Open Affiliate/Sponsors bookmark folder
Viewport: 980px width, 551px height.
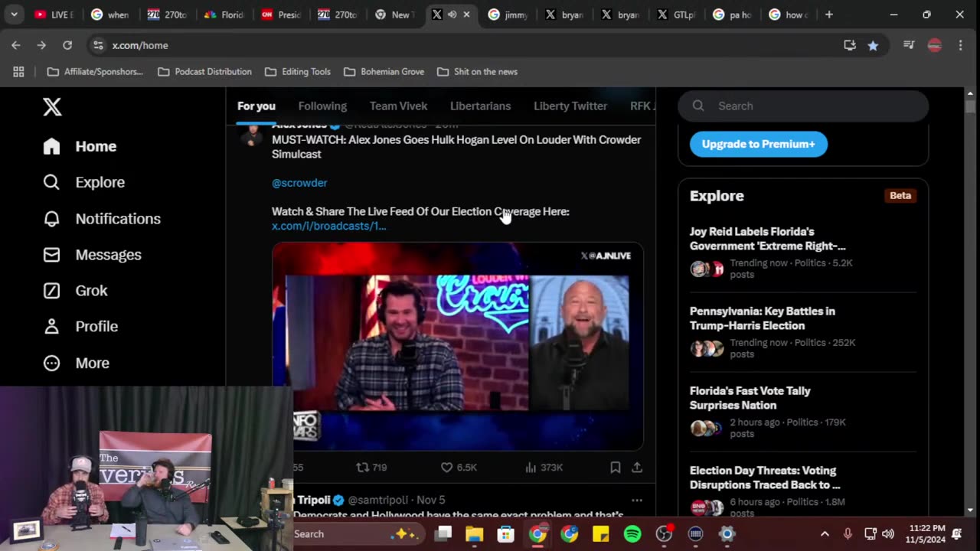(x=95, y=71)
